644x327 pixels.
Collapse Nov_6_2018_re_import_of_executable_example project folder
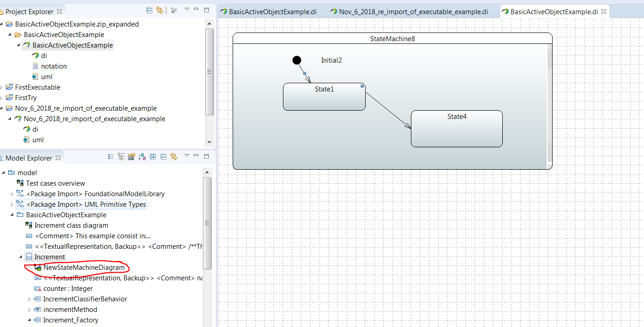[x=1, y=108]
